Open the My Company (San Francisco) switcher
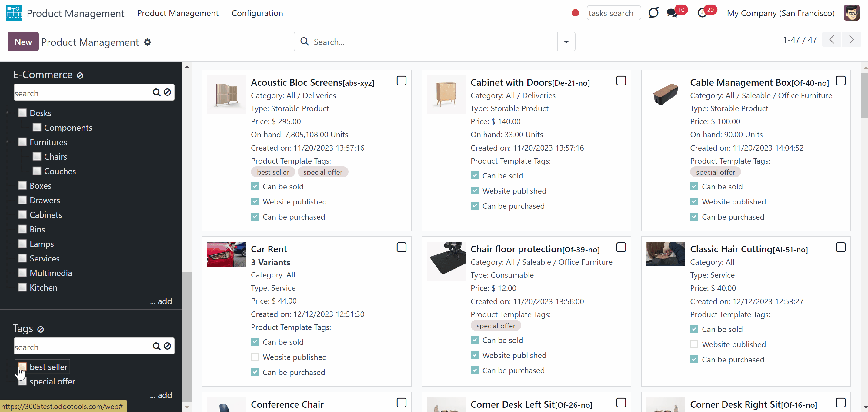 [x=780, y=13]
